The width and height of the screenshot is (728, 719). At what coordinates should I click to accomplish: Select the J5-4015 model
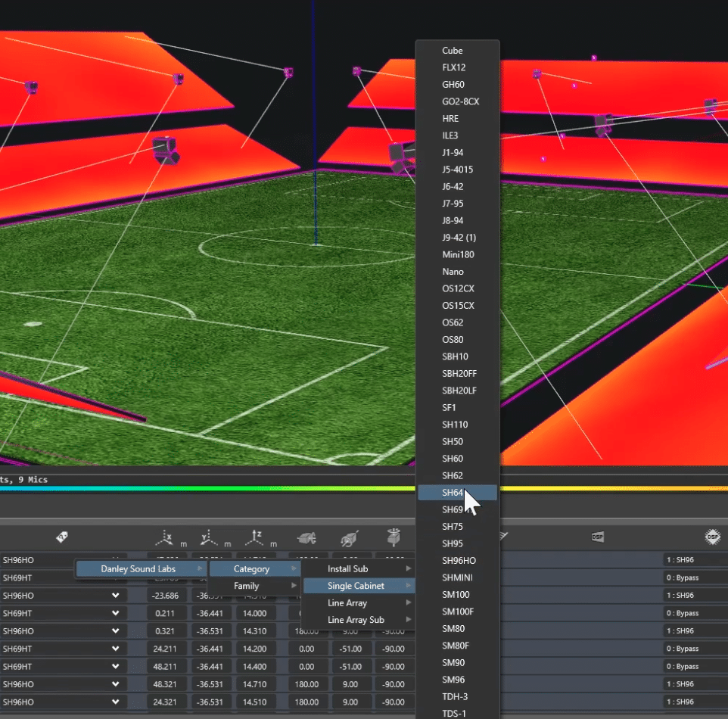(457, 170)
